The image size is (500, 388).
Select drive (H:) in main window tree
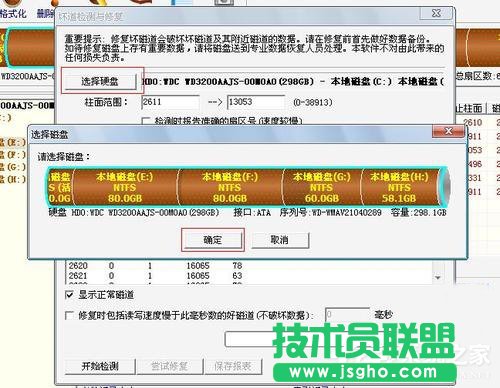13,179
